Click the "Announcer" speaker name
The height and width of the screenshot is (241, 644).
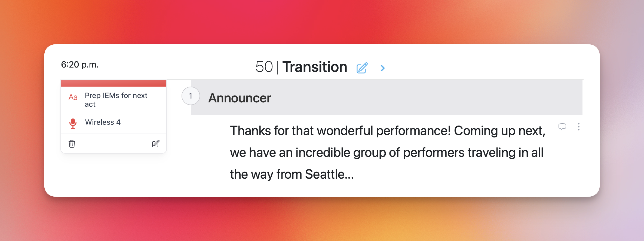click(x=240, y=98)
